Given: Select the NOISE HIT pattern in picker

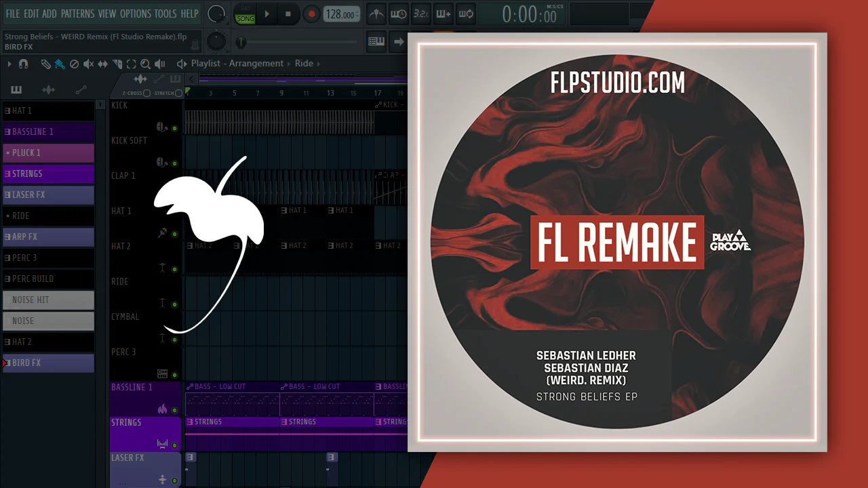Looking at the screenshot, I should click(x=48, y=300).
